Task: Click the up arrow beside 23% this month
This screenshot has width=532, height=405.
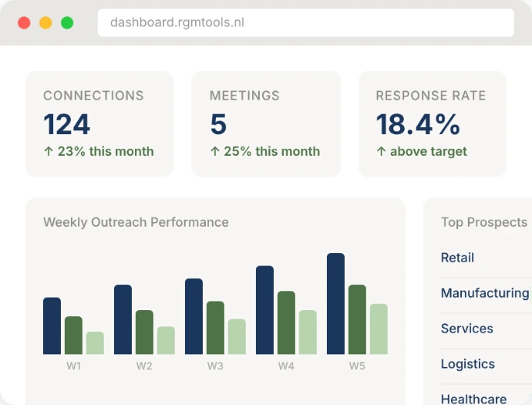Action: (x=48, y=152)
